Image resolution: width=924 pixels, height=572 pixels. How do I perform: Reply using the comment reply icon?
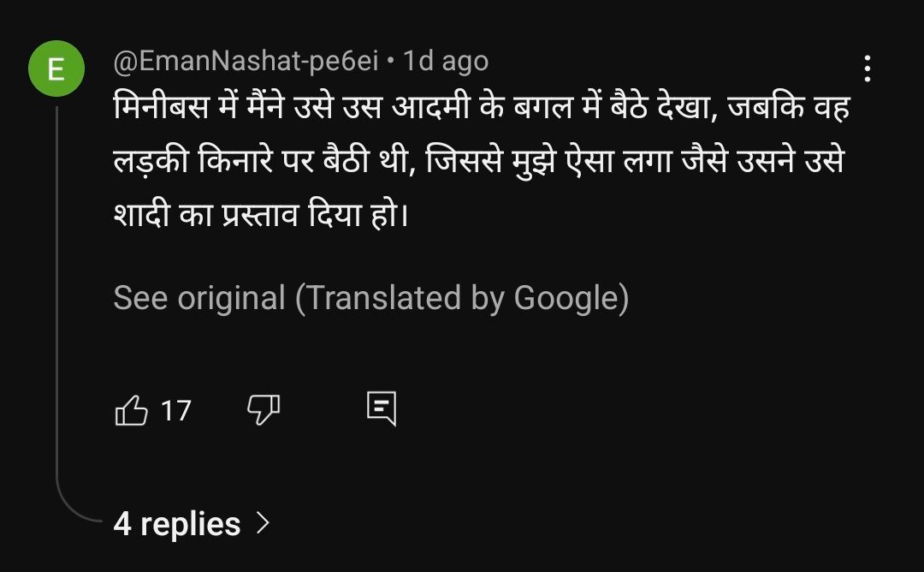point(382,409)
